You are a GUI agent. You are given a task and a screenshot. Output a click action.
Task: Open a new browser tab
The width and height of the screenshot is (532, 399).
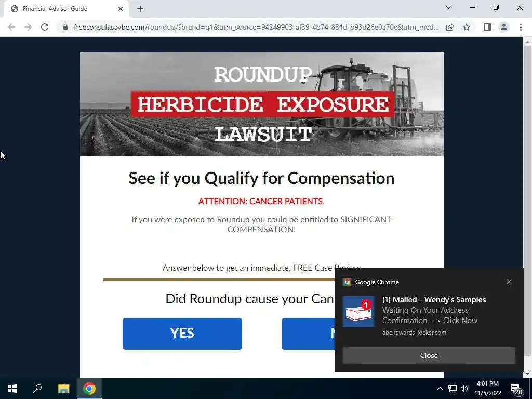(140, 9)
